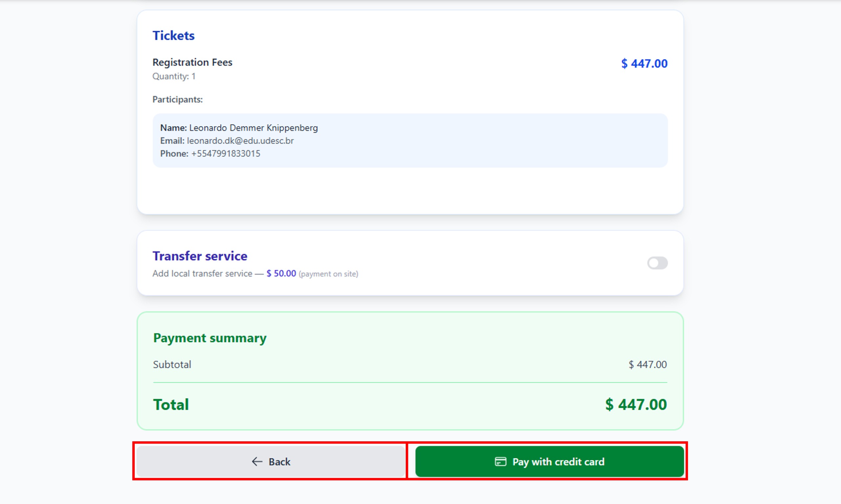Enable the Transfer service toggle
Image resolution: width=841 pixels, height=504 pixels.
pos(657,263)
